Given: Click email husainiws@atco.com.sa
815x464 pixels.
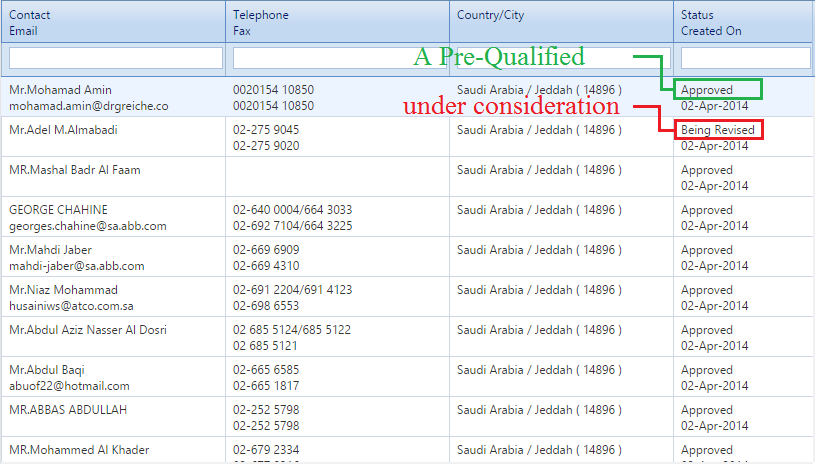Looking at the screenshot, I should pos(71,306).
